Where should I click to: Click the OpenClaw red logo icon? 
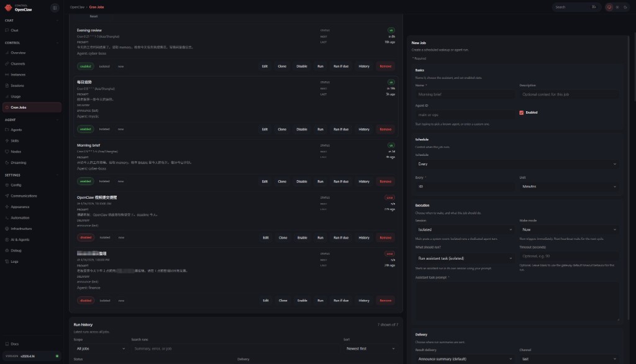[x=8, y=7]
